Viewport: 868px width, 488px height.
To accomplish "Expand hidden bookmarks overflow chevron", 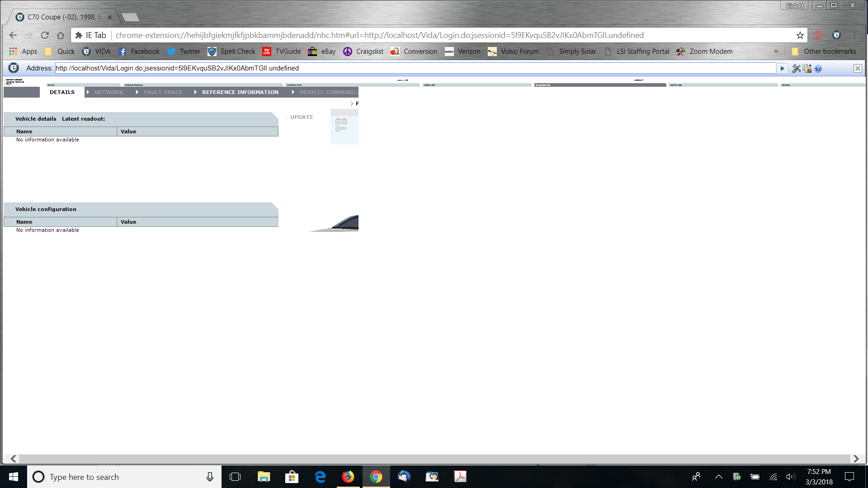I will [776, 52].
